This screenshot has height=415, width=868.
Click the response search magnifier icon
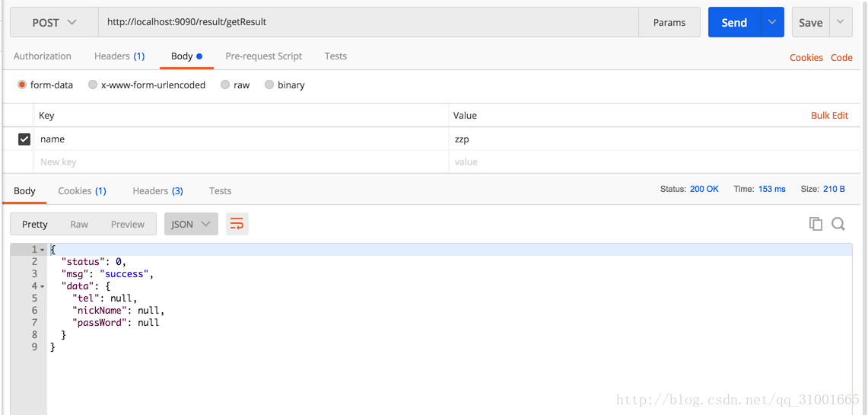tap(838, 224)
